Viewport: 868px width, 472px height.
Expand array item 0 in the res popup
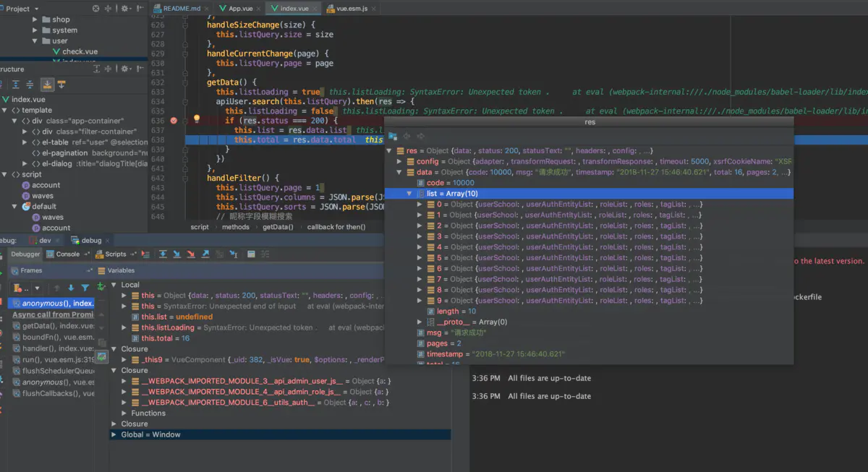(x=420, y=205)
